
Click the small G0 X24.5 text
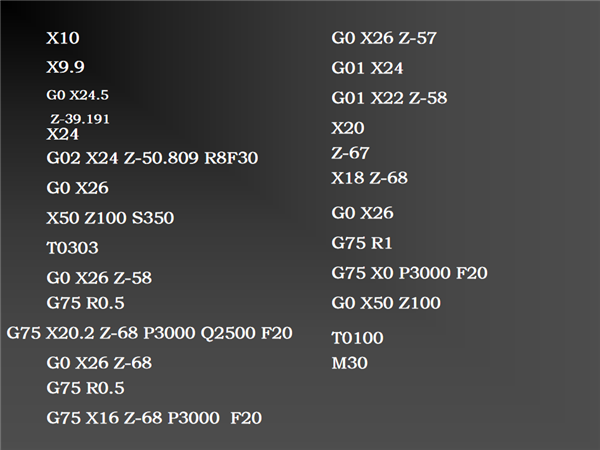[x=77, y=96]
